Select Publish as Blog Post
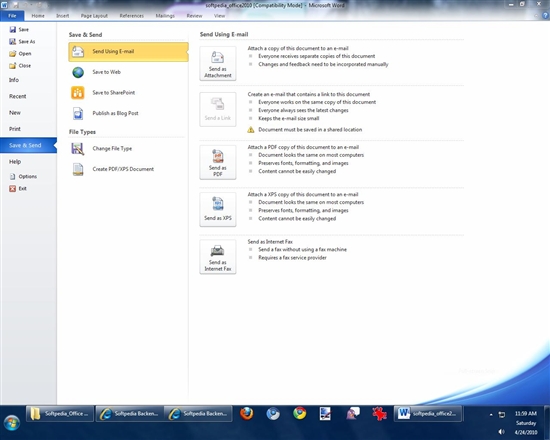The image size is (550, 440). (x=128, y=113)
